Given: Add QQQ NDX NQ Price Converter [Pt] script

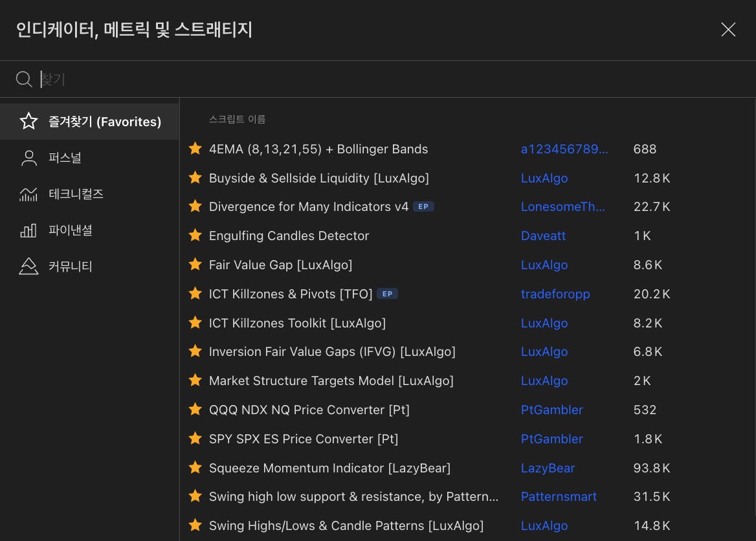Looking at the screenshot, I should [x=309, y=410].
